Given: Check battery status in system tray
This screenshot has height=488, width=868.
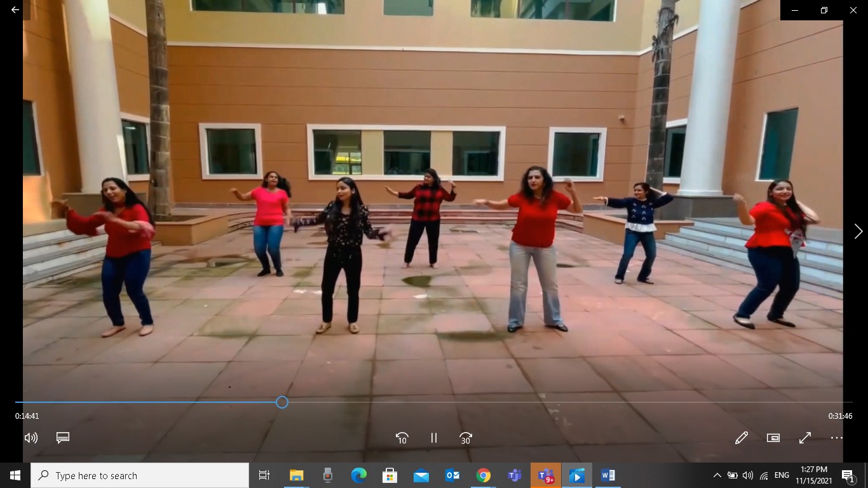Looking at the screenshot, I should [733, 475].
